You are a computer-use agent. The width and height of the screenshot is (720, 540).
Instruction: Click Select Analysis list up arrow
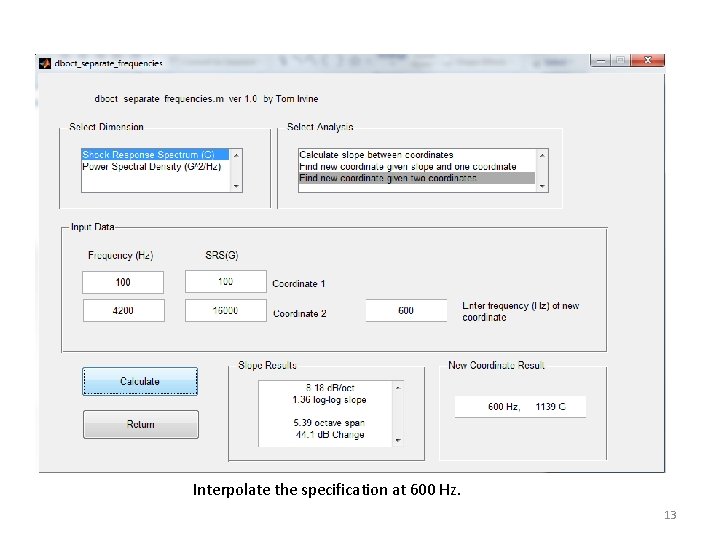coord(542,155)
